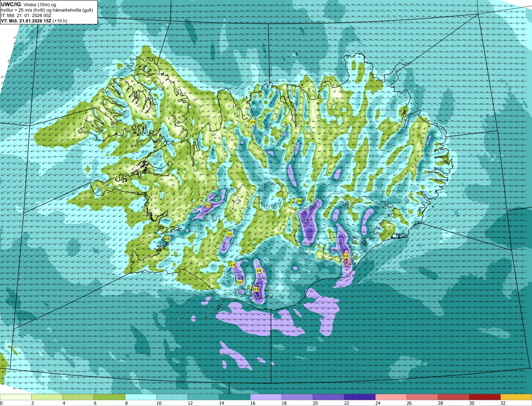
Task: Pick the dark indigo 22–24 legend swatch
Action: point(360,397)
